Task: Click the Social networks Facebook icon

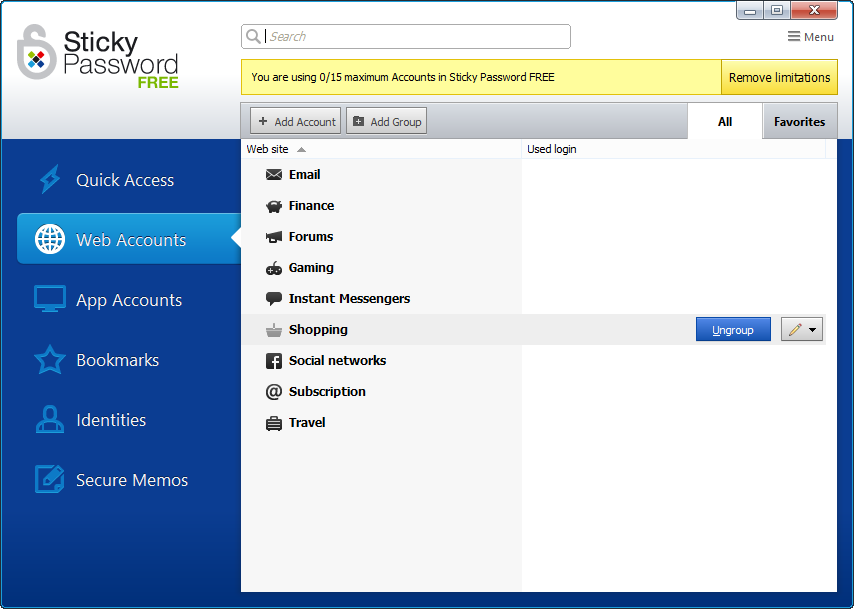Action: [x=274, y=361]
